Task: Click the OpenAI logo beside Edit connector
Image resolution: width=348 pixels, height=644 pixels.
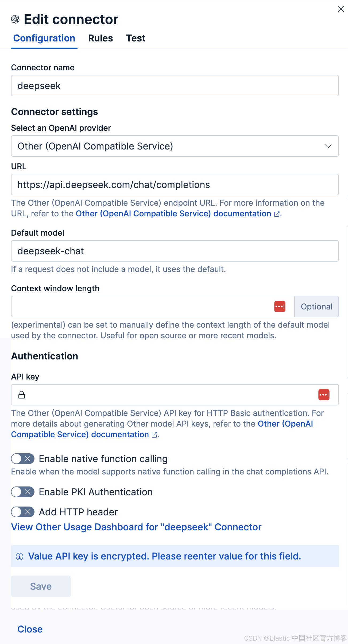Action: pos(15,19)
